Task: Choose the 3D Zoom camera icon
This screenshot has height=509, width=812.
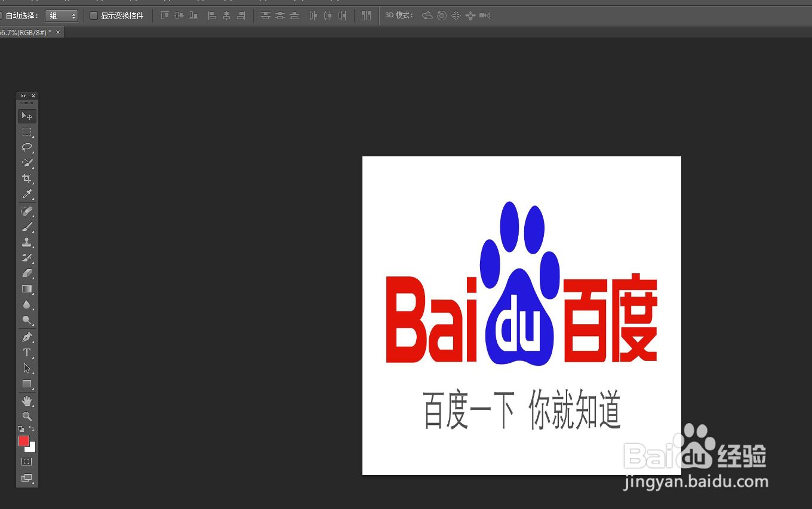Action: tap(485, 16)
